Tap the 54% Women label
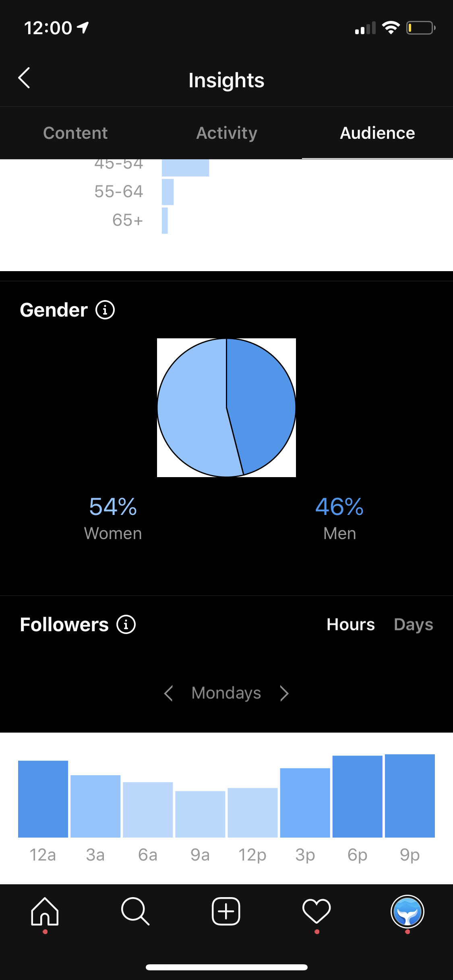This screenshot has height=980, width=453. [x=113, y=518]
